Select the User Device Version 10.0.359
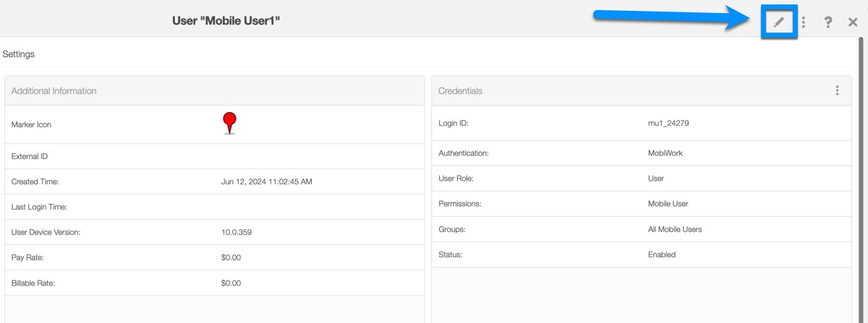868x323 pixels. (236, 232)
